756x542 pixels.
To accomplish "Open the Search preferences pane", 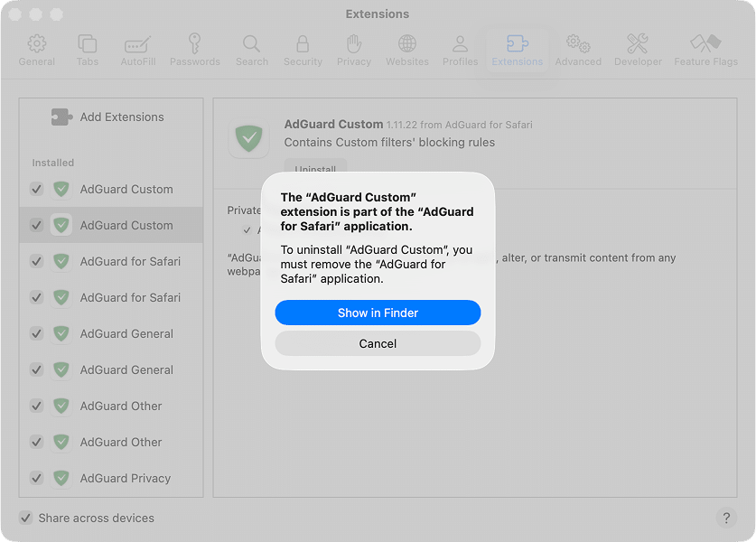I will pos(252,51).
